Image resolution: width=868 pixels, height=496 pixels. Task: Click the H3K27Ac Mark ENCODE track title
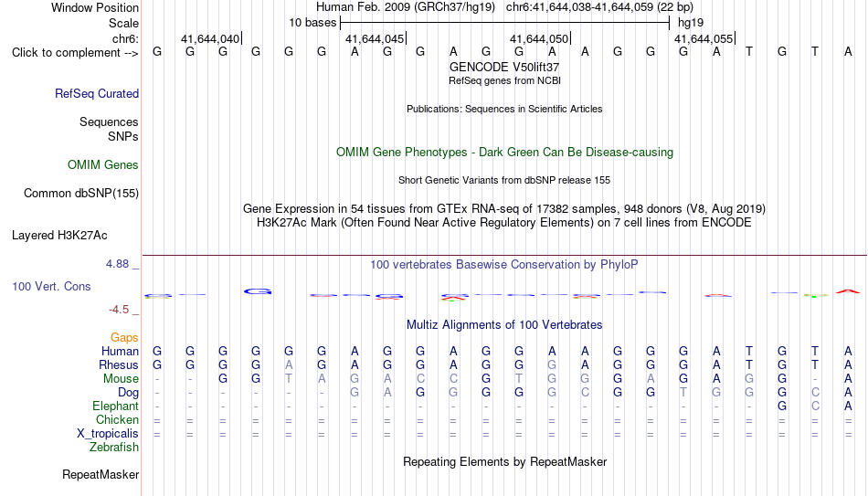[x=504, y=223]
